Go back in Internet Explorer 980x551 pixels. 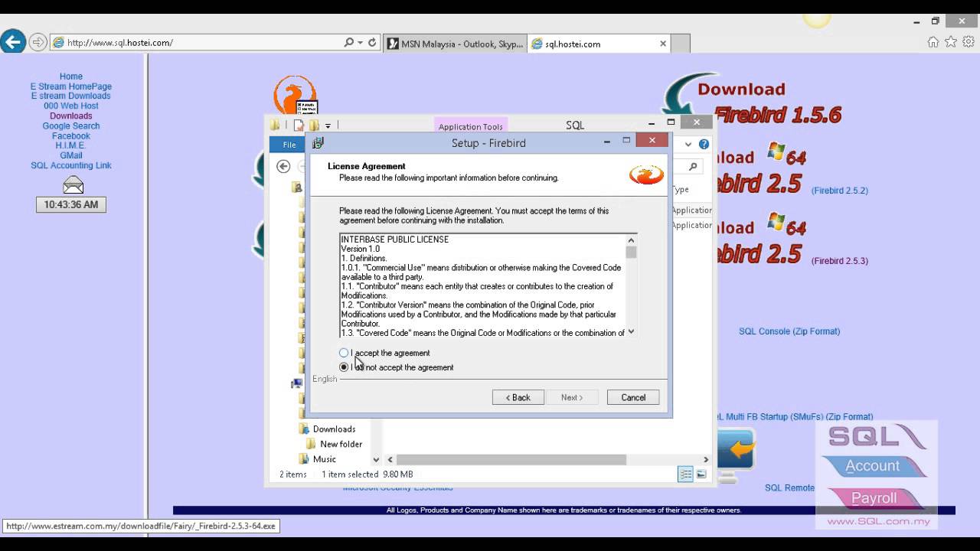tap(13, 41)
